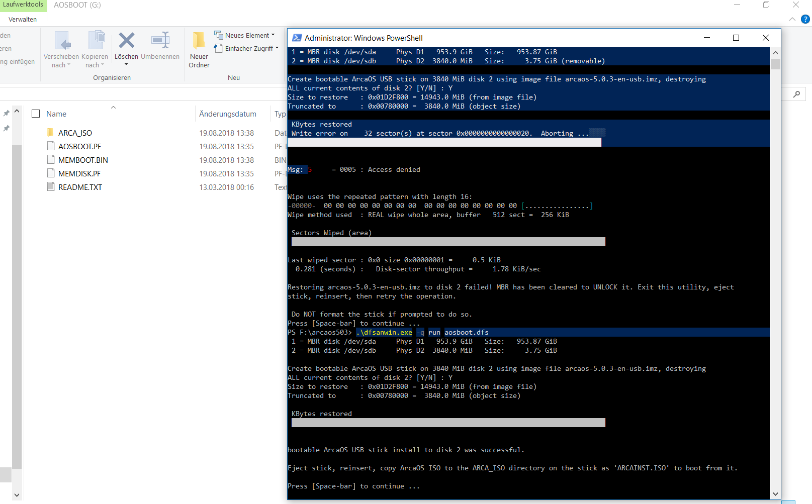The width and height of the screenshot is (812, 504).
Task: Toggle the select-all checkbox beside Name
Action: coord(36,114)
